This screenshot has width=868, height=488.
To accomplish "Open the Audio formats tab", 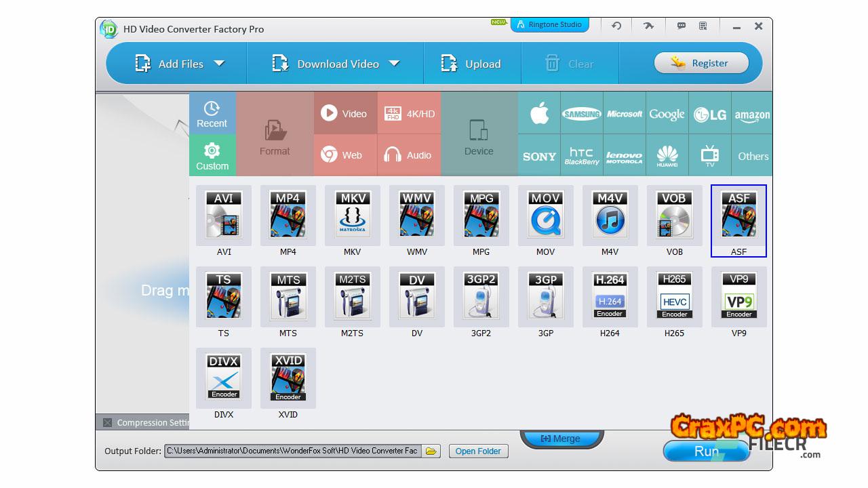I will (410, 155).
